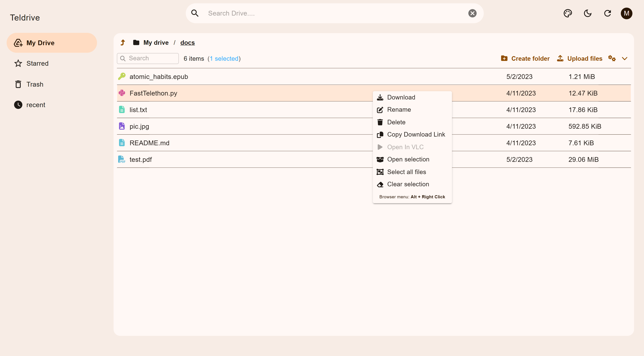Click the PDF icon of test.pdf

pyautogui.click(x=122, y=160)
